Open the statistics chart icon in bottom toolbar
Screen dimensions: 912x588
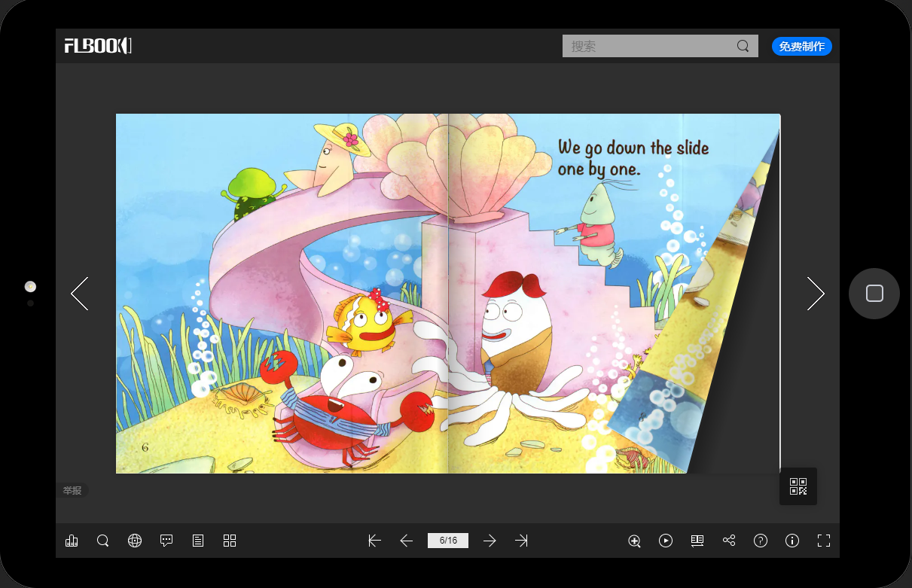[72, 541]
